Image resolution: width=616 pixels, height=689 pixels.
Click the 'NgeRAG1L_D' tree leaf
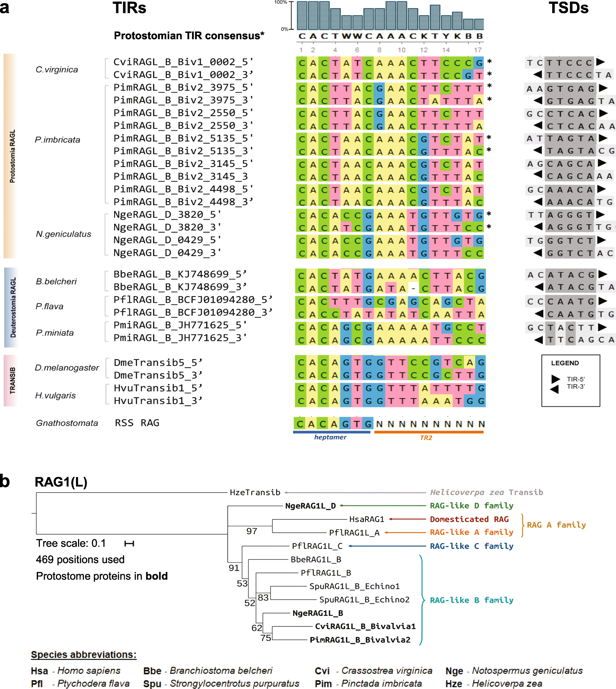[x=310, y=506]
